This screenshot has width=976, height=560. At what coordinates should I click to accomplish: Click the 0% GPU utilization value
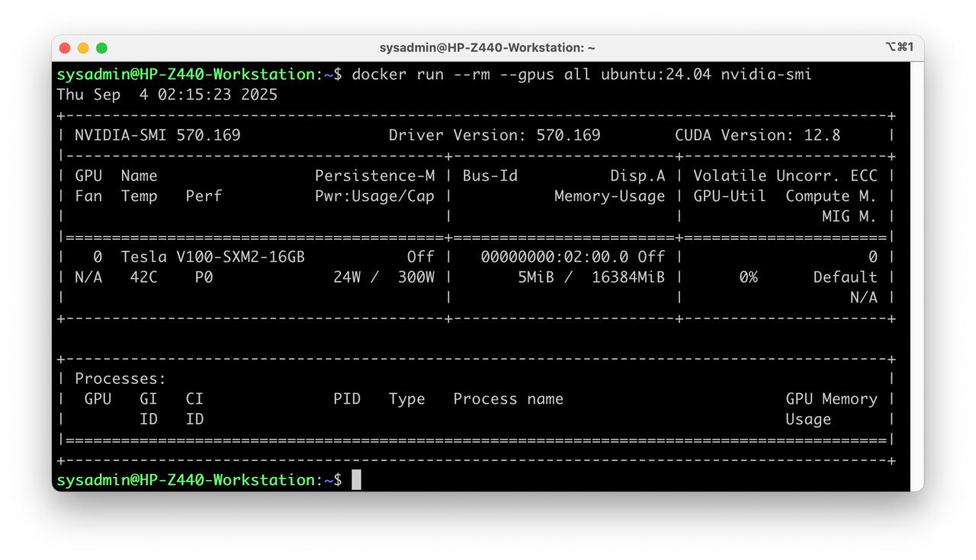point(748,277)
